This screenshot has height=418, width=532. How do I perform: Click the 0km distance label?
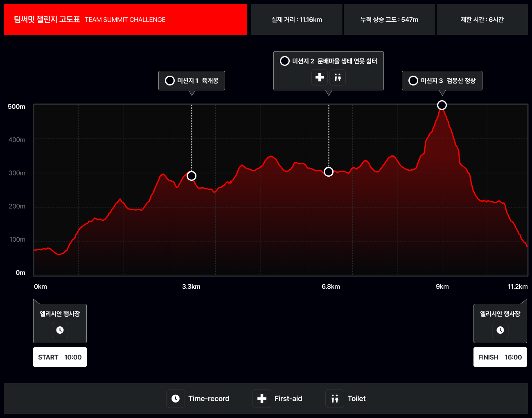tap(41, 287)
